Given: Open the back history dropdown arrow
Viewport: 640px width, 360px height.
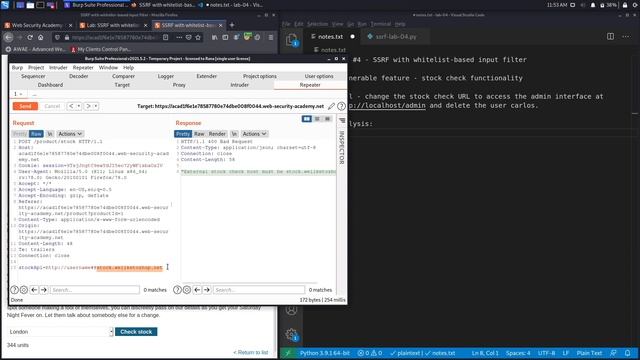Looking at the screenshot, I should point(79,106).
